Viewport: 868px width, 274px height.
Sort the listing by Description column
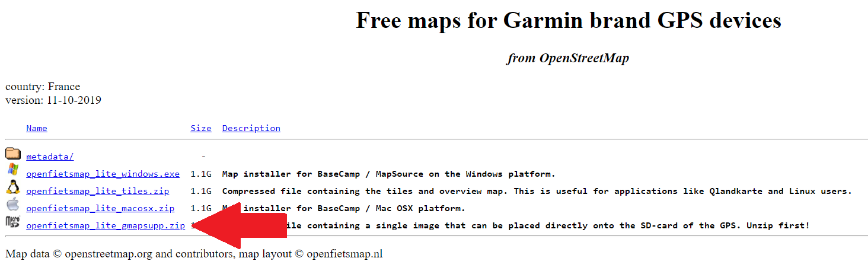251,128
